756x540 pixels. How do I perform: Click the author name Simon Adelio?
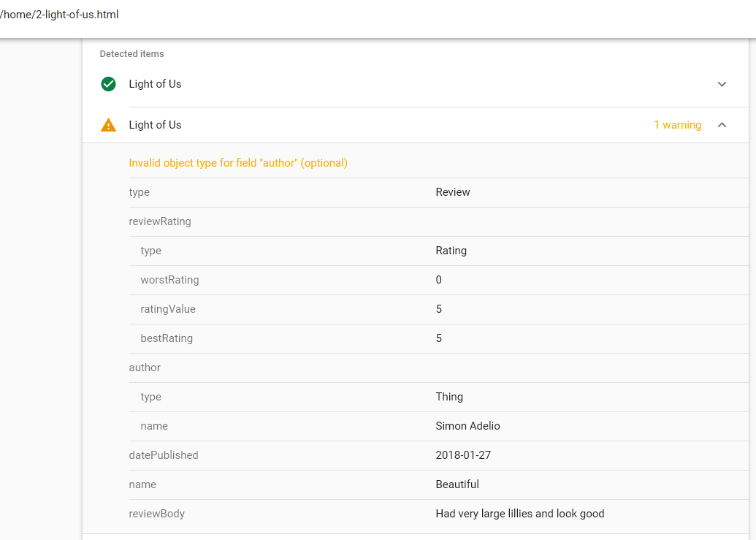pyautogui.click(x=467, y=426)
